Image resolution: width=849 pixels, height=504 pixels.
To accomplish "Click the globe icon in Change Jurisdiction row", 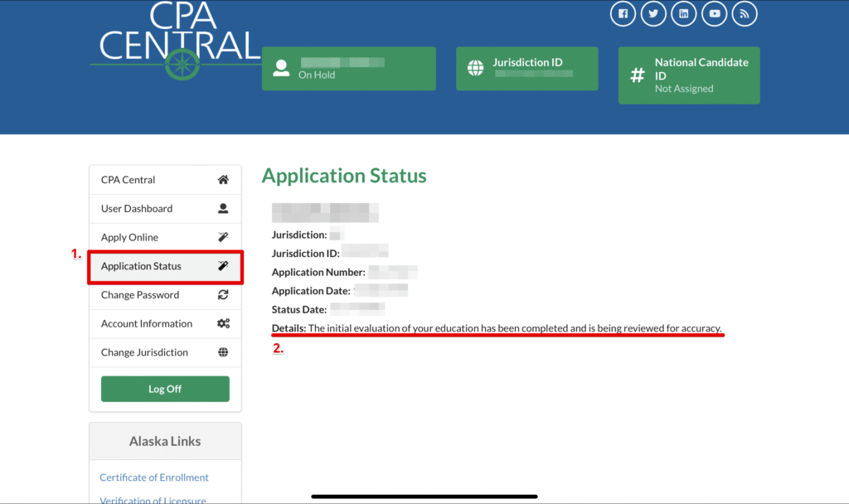I will [x=223, y=351].
